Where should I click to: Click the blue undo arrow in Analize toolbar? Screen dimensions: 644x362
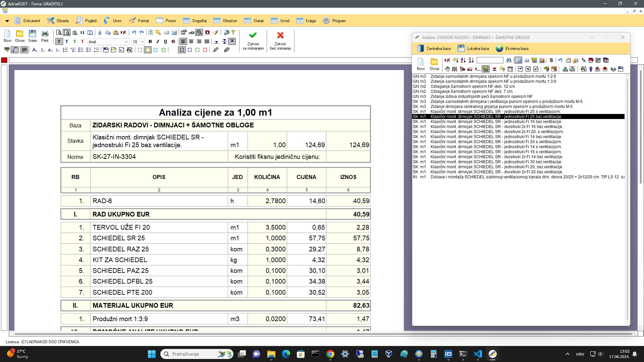tap(560, 60)
